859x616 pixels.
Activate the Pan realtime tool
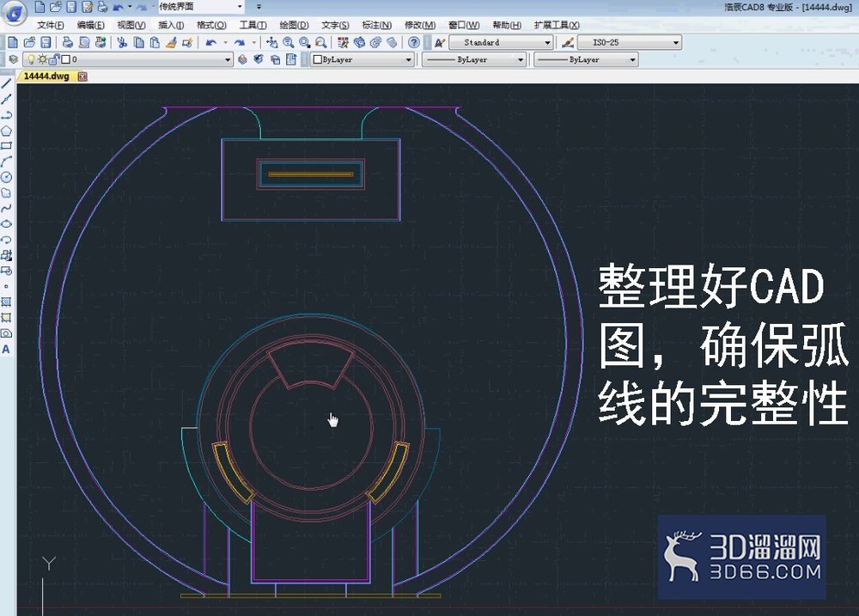pos(271,42)
